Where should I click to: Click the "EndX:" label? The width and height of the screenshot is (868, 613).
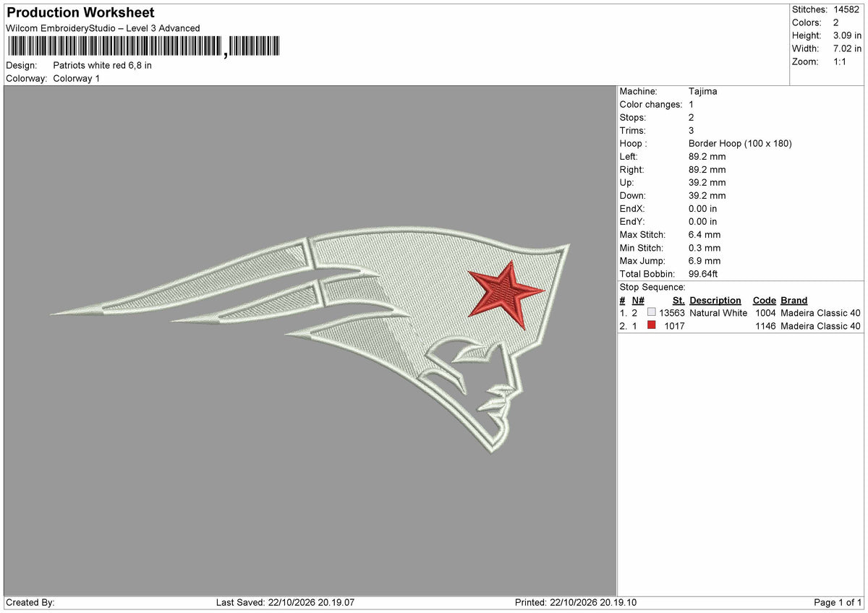point(633,208)
